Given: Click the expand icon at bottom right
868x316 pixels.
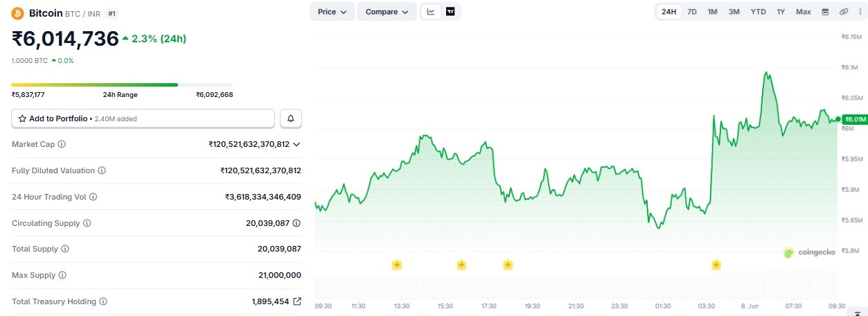Looking at the screenshot, I should [858, 313].
